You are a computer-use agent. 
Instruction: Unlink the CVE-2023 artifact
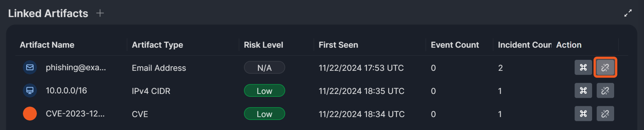pos(605,114)
